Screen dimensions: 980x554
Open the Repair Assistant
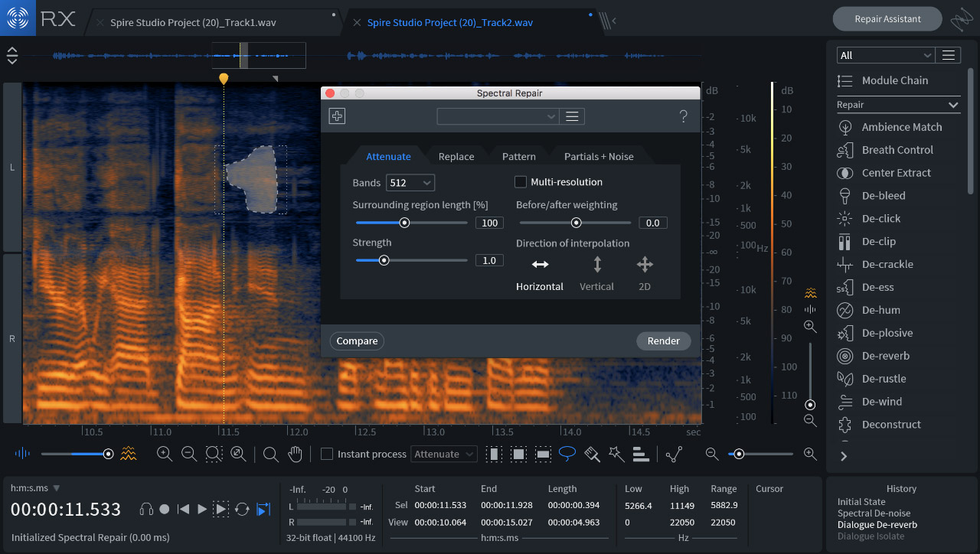887,19
